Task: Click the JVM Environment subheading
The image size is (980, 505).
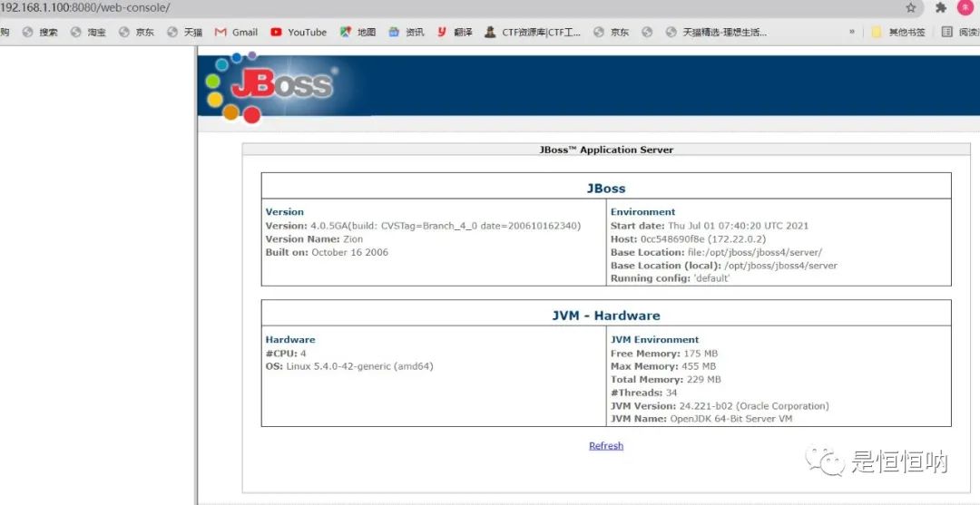Action: click(x=654, y=340)
